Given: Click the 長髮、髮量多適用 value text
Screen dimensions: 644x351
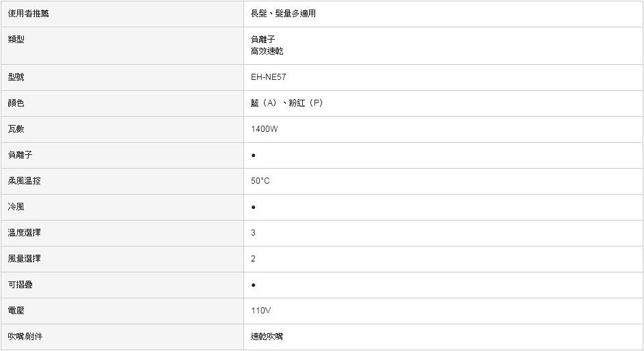Looking at the screenshot, I should click(283, 14).
